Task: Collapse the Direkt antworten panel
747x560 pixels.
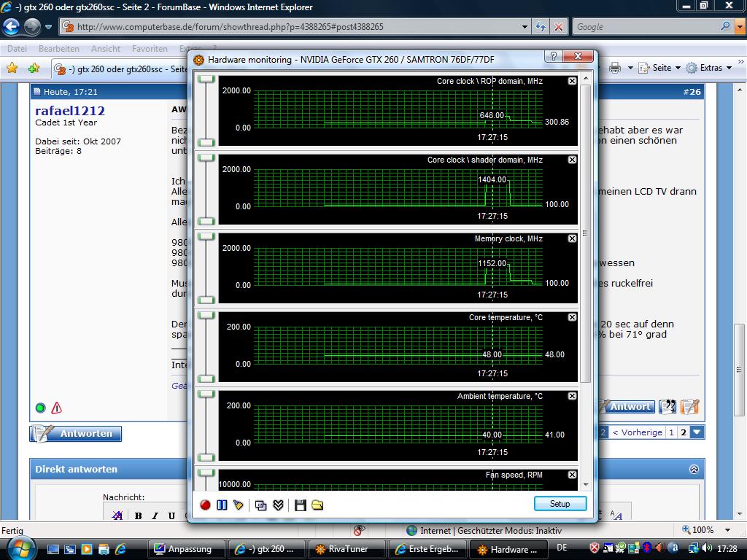Action: (694, 469)
